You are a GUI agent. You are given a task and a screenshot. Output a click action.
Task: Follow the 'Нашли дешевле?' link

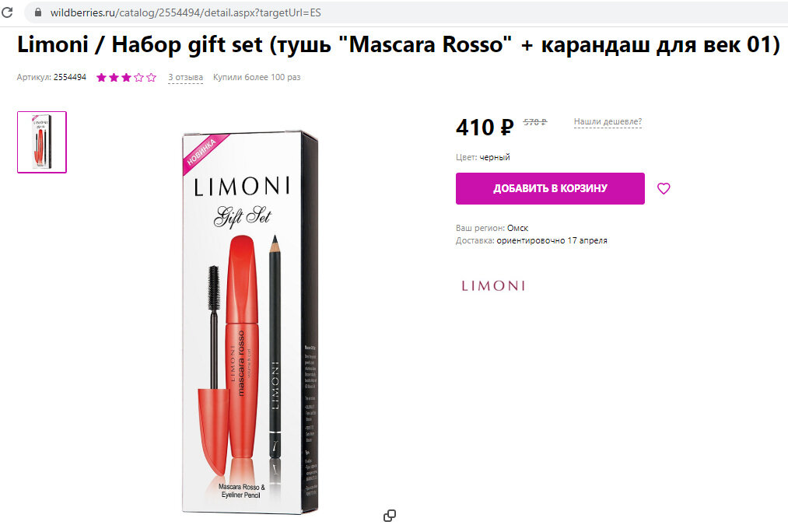pyautogui.click(x=608, y=121)
